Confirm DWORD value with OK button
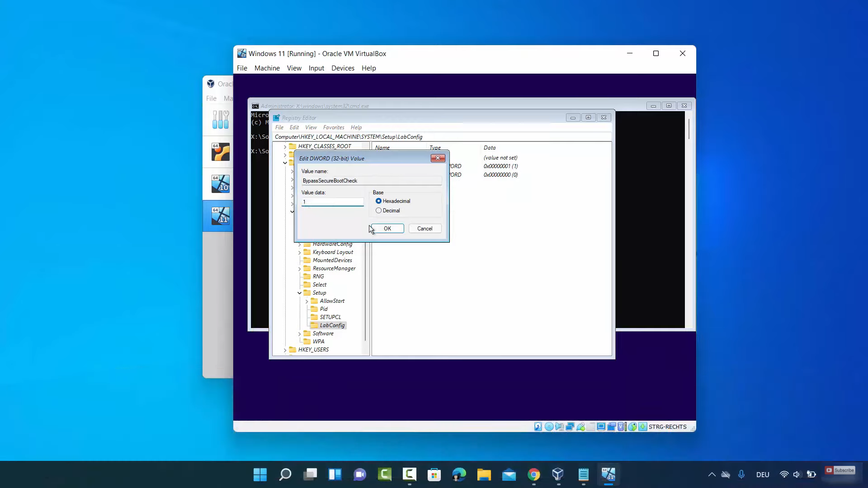This screenshot has width=868, height=488. click(x=387, y=229)
